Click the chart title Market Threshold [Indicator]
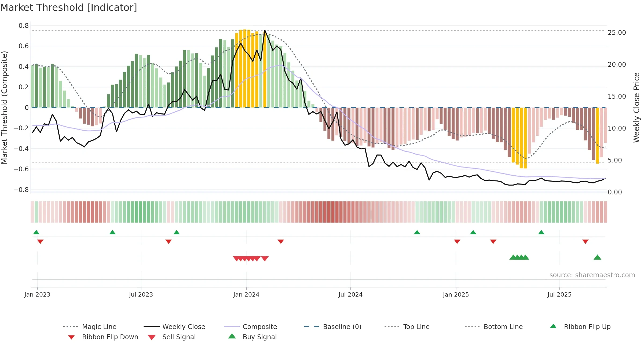The height and width of the screenshot is (362, 644). click(x=69, y=8)
